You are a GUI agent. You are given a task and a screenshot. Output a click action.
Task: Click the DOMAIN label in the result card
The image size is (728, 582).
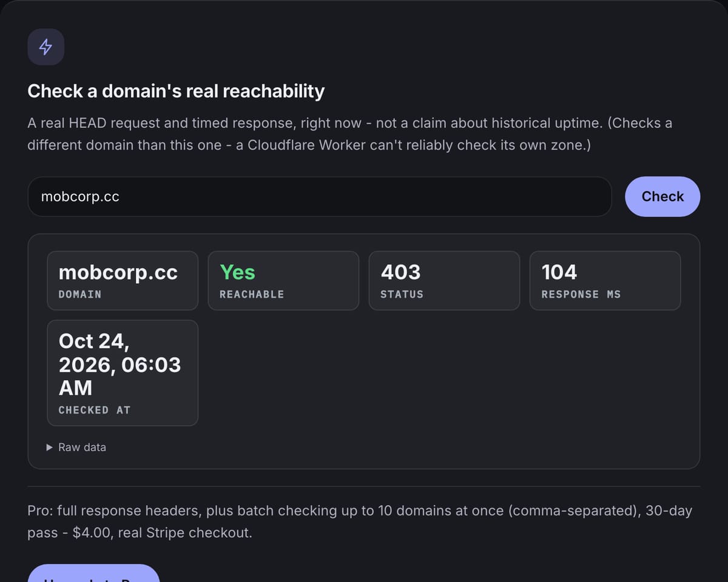click(x=80, y=294)
